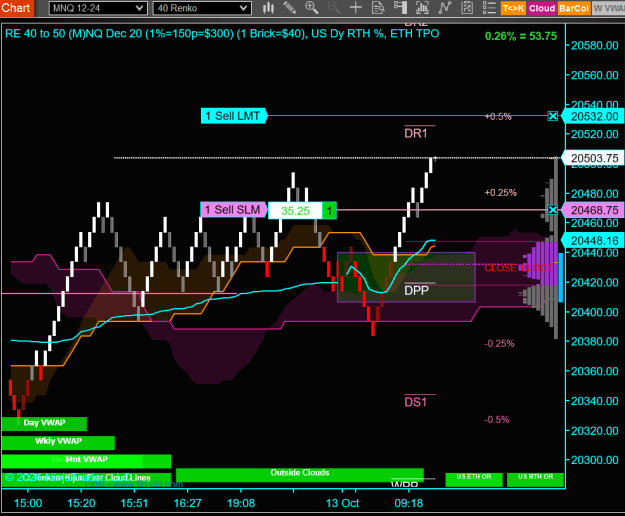Click the 20580.00 price axis label
The image size is (625, 516).
click(594, 45)
